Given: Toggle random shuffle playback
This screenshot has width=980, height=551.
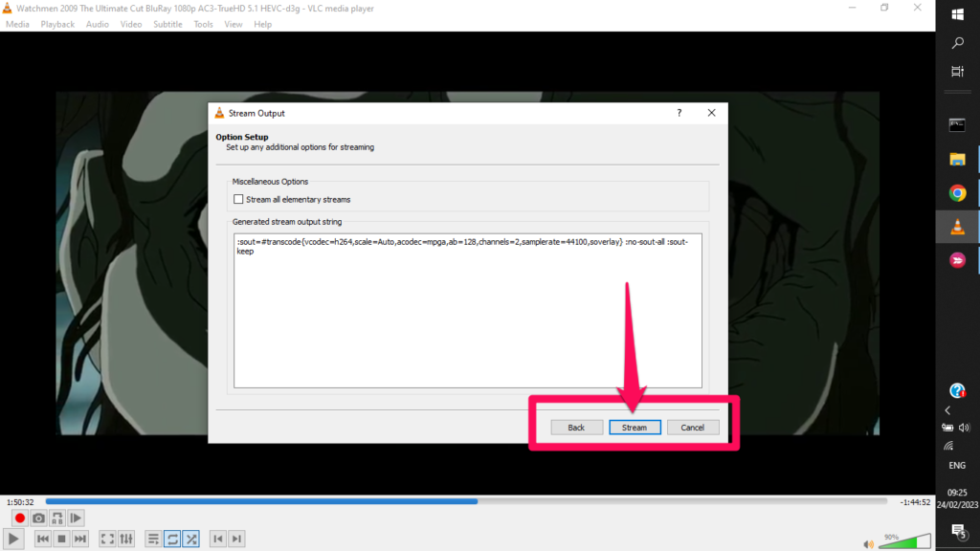Looking at the screenshot, I should click(x=191, y=539).
